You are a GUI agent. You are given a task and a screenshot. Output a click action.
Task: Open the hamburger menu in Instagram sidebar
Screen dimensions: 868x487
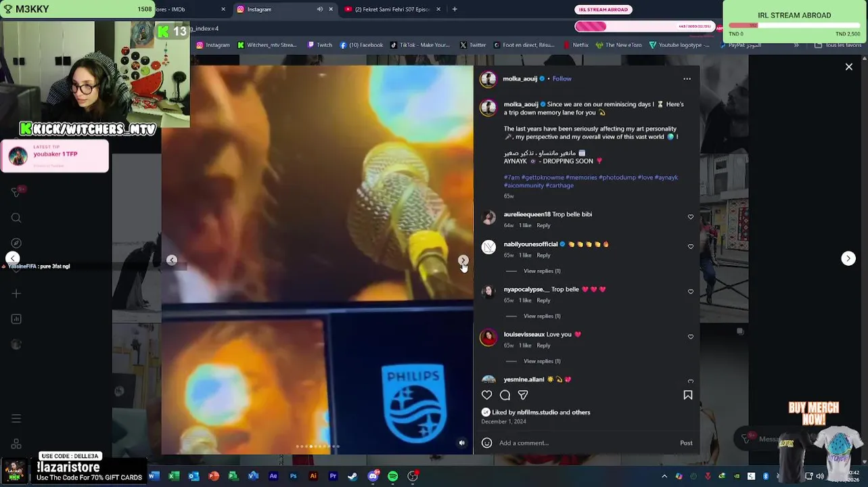16,419
